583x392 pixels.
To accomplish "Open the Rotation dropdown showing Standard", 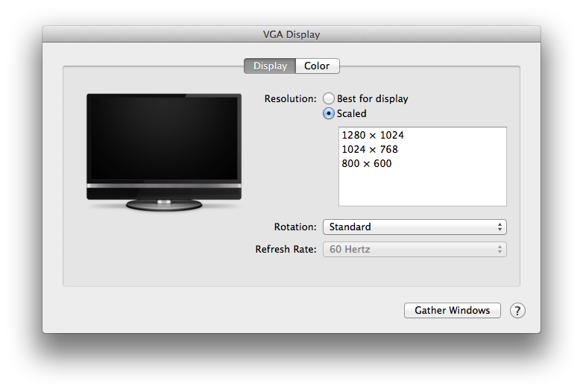I will click(x=414, y=227).
